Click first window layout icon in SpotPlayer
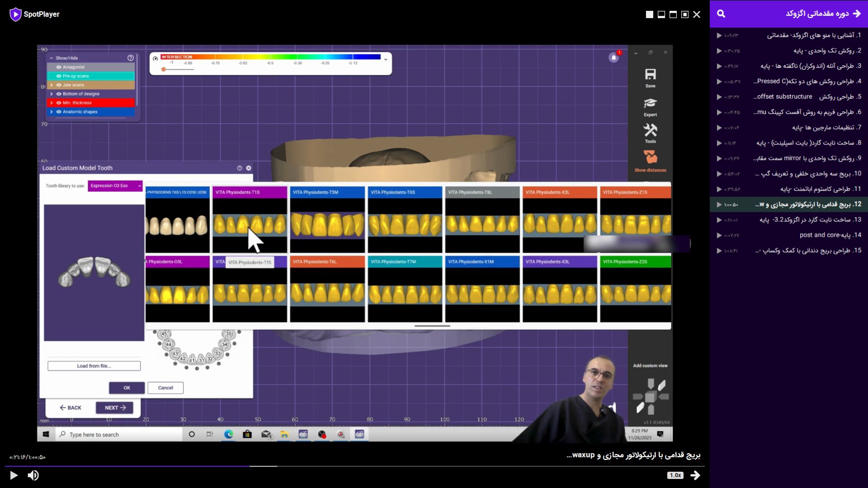 pos(649,14)
